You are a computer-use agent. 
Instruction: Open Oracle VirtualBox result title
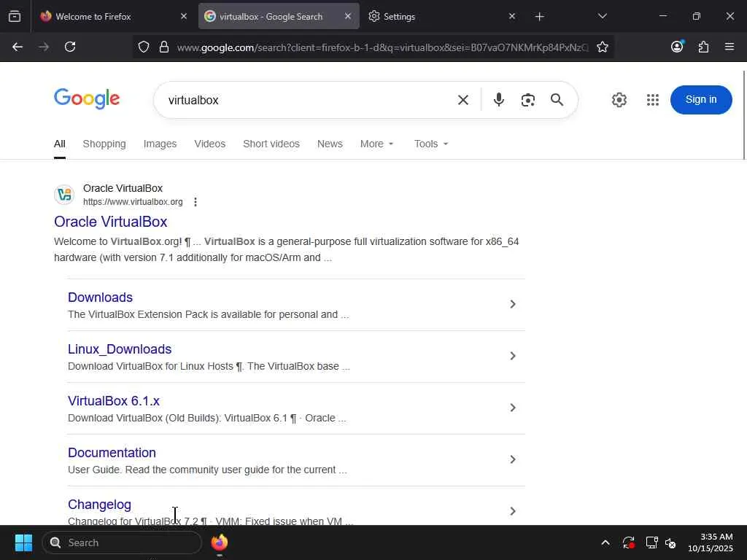tap(111, 222)
